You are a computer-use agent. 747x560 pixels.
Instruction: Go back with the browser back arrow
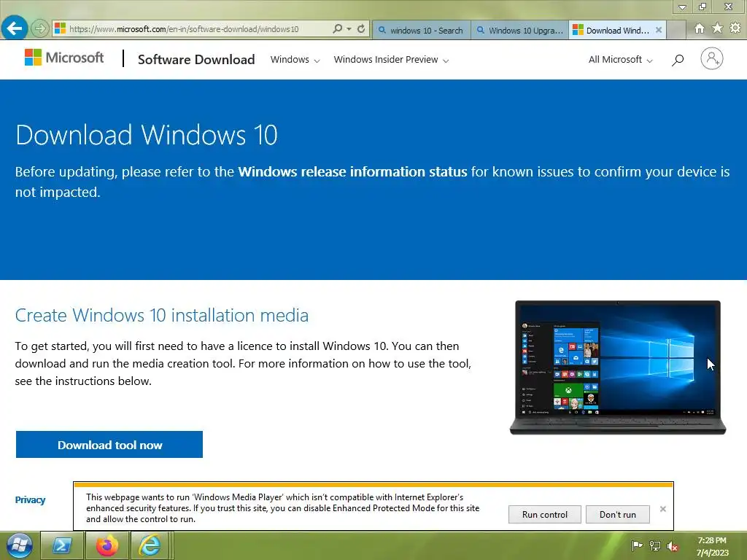coord(15,28)
